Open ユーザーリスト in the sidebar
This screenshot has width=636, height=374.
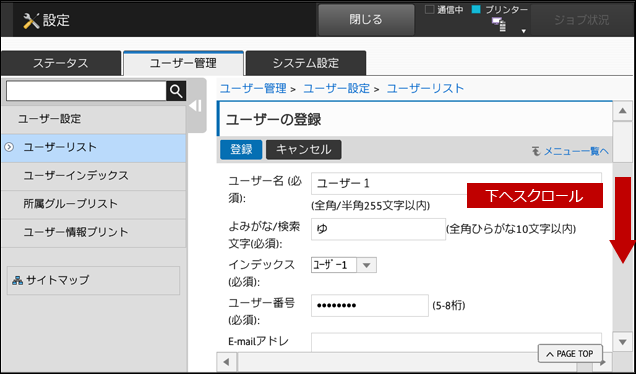[x=93, y=148]
